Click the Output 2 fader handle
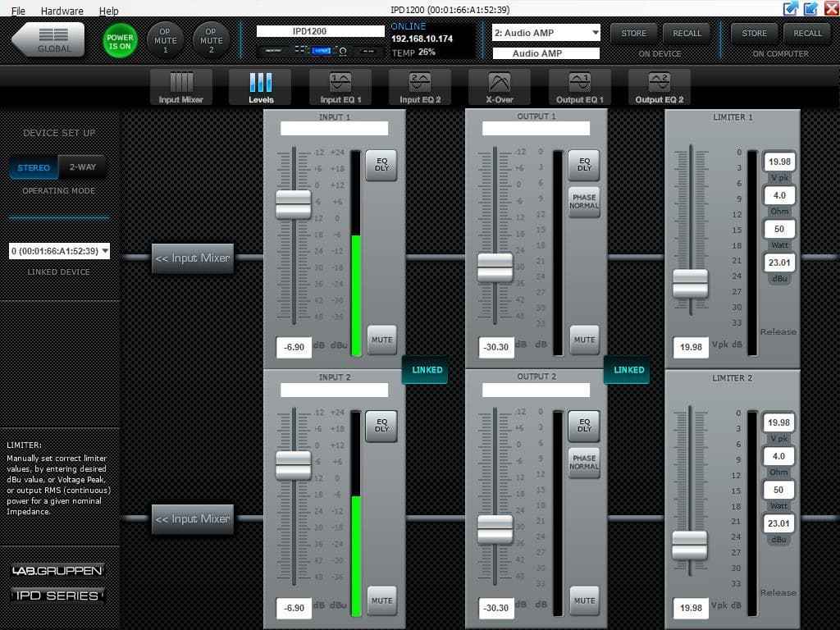Viewport: 840px width, 630px height. coord(495,529)
